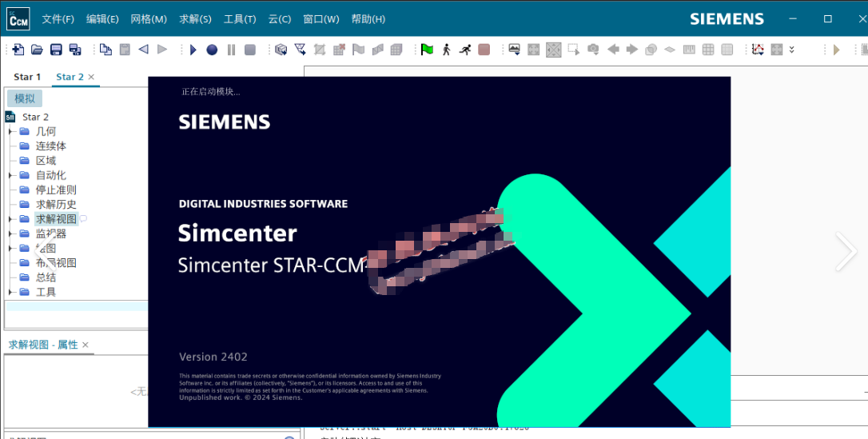Click the blue Record Macro circle

[x=212, y=50]
